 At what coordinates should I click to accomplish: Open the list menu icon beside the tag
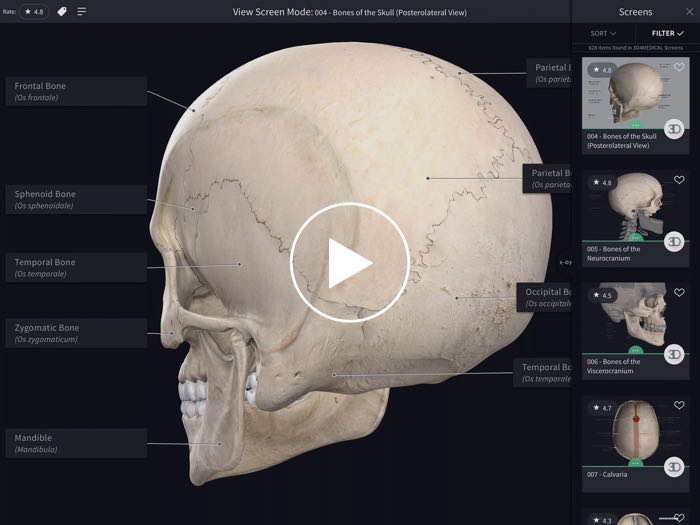coord(82,12)
